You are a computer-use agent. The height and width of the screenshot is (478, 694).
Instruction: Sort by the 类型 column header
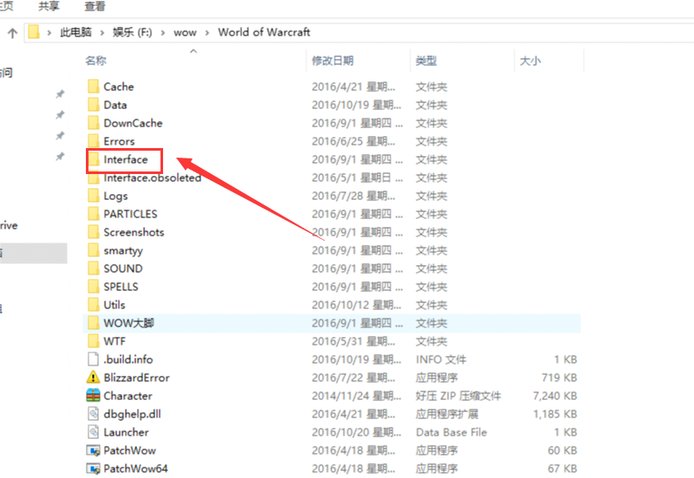point(426,61)
